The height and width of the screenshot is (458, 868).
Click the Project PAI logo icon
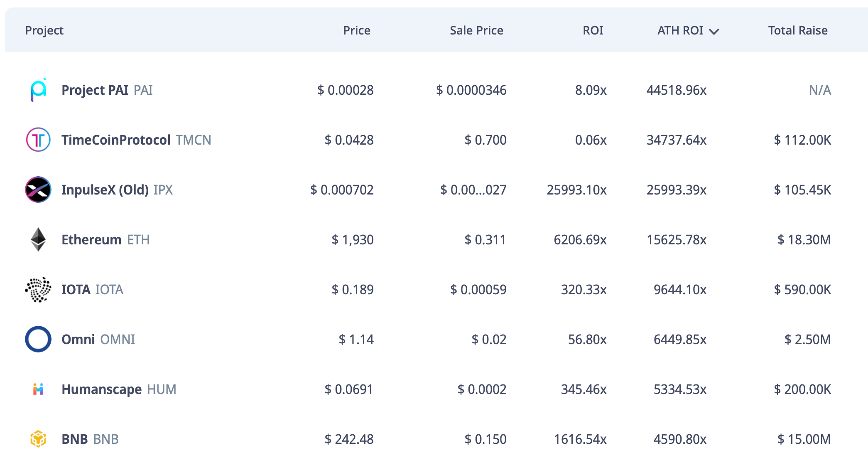pyautogui.click(x=38, y=90)
